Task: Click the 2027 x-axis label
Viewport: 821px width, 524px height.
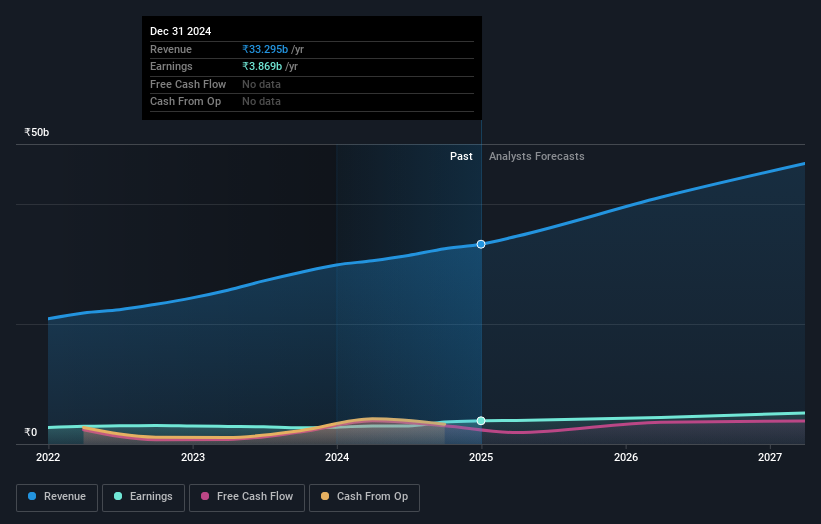Action: click(770, 457)
